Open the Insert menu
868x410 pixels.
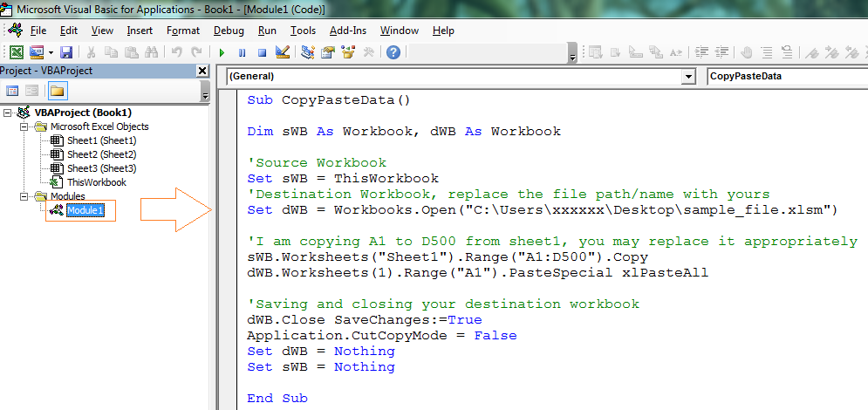coord(140,31)
